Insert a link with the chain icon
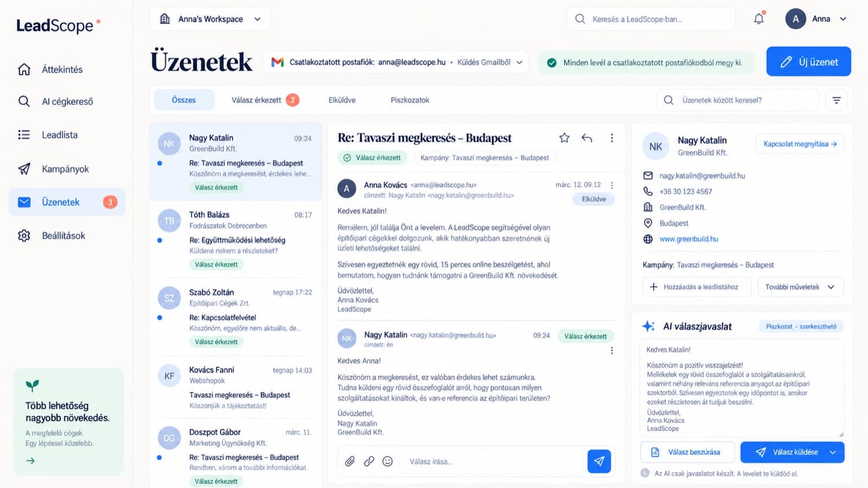 coord(369,461)
